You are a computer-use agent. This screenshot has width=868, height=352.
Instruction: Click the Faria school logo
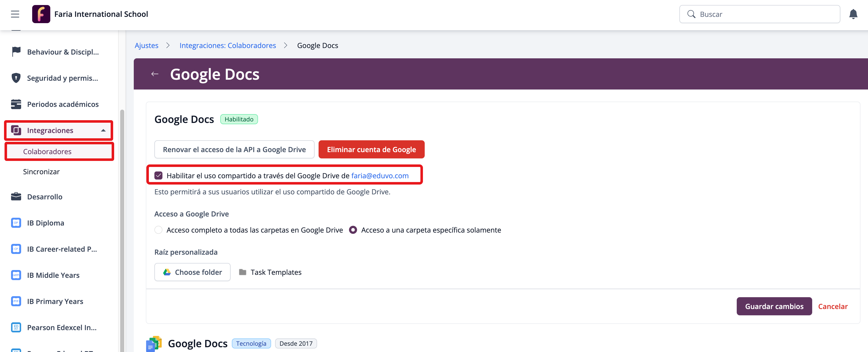click(41, 14)
